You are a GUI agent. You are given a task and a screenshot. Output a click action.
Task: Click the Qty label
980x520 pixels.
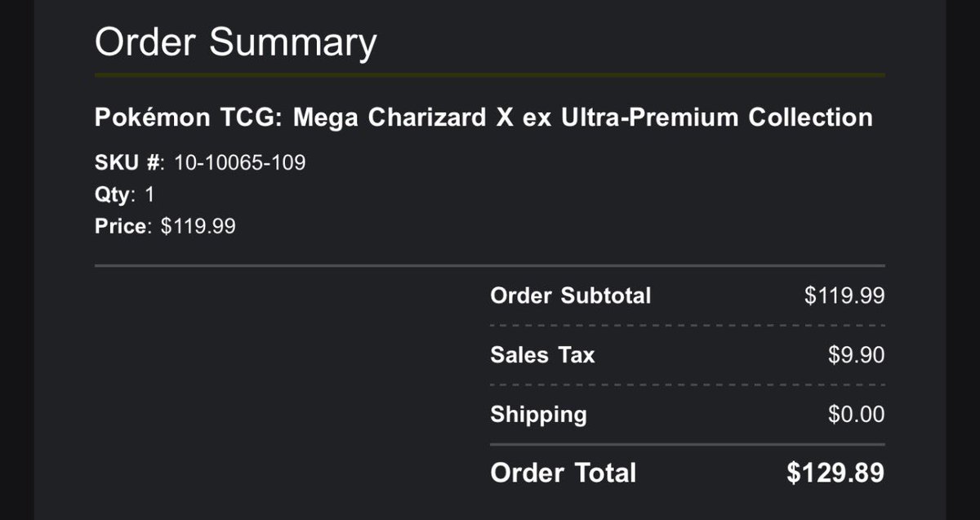coord(113,194)
